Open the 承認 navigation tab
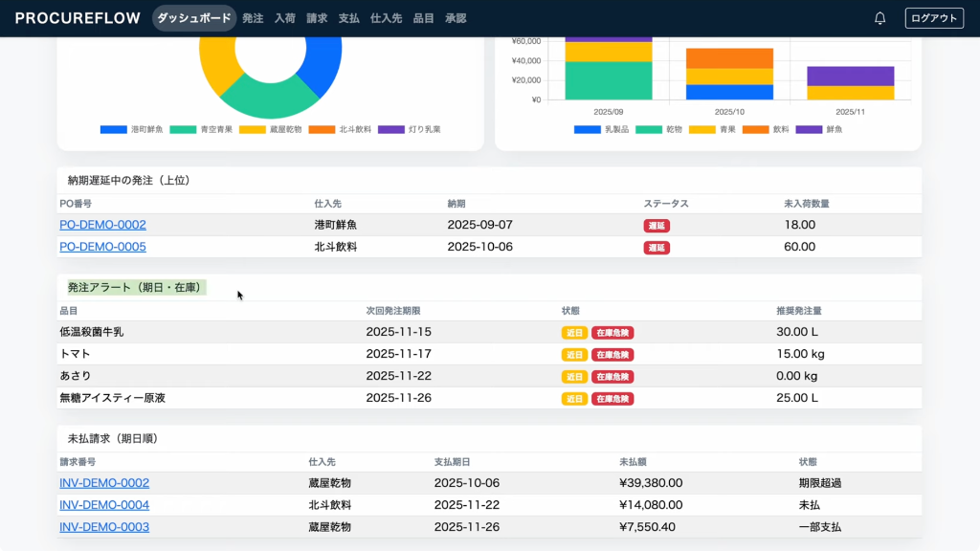This screenshot has height=551, width=980. 456,18
